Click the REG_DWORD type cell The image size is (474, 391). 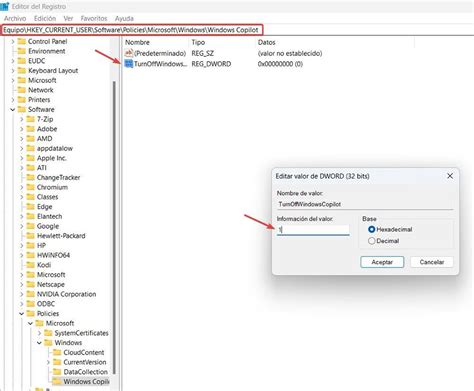(211, 64)
